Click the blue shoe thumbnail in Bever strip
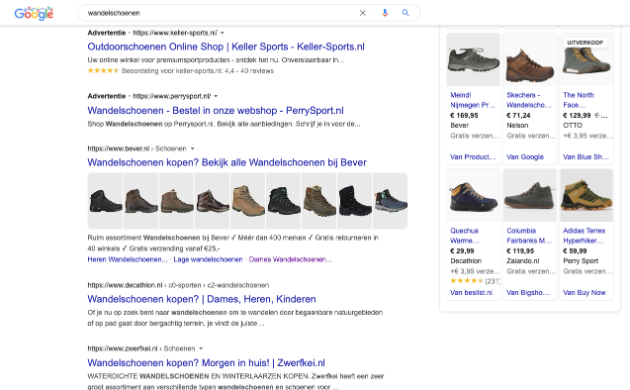The width and height of the screenshot is (630, 390). [x=390, y=201]
